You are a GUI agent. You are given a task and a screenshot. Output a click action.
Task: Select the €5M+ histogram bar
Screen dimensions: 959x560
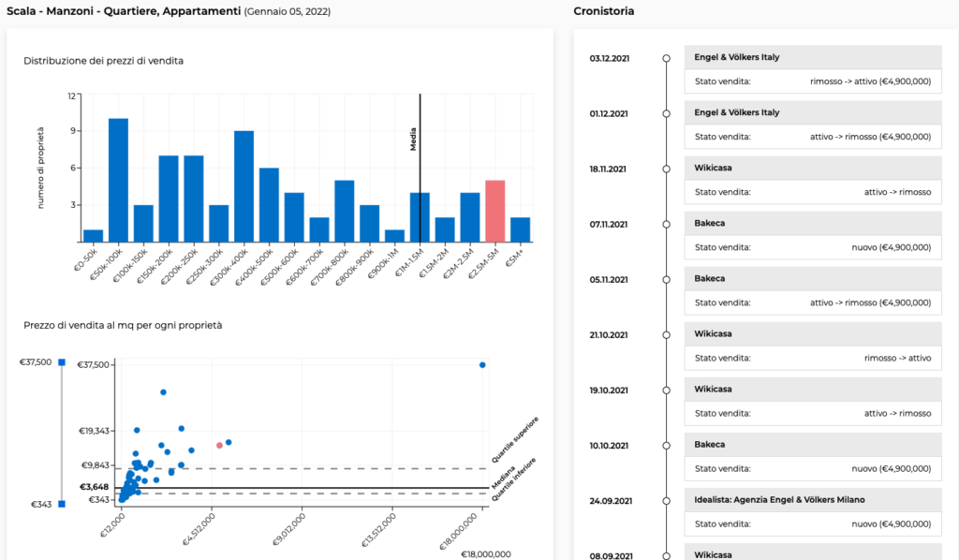click(x=521, y=229)
